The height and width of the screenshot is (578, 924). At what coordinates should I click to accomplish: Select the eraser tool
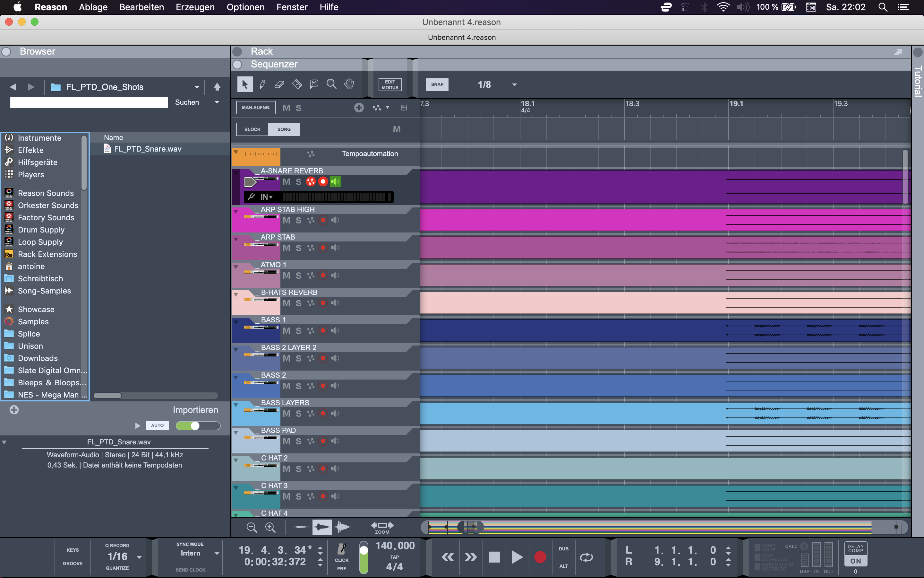(279, 84)
